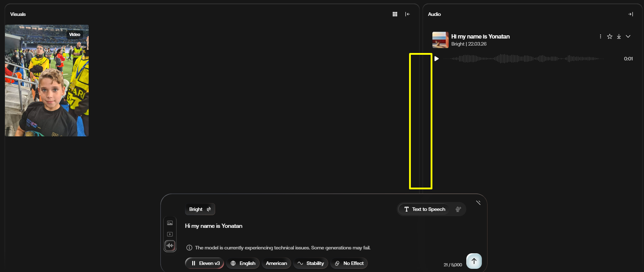Switch to the voice microphone tab
The height and width of the screenshot is (272, 644).
(x=458, y=209)
